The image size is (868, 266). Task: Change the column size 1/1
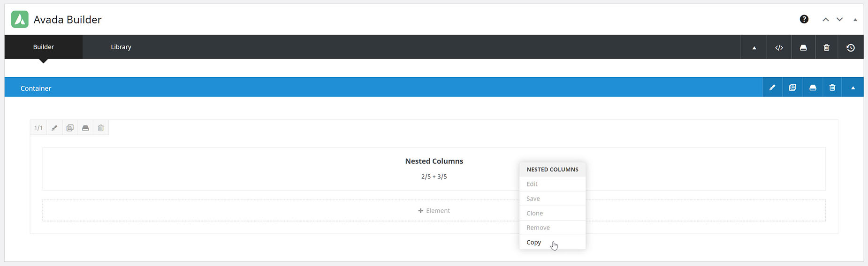coord(38,128)
